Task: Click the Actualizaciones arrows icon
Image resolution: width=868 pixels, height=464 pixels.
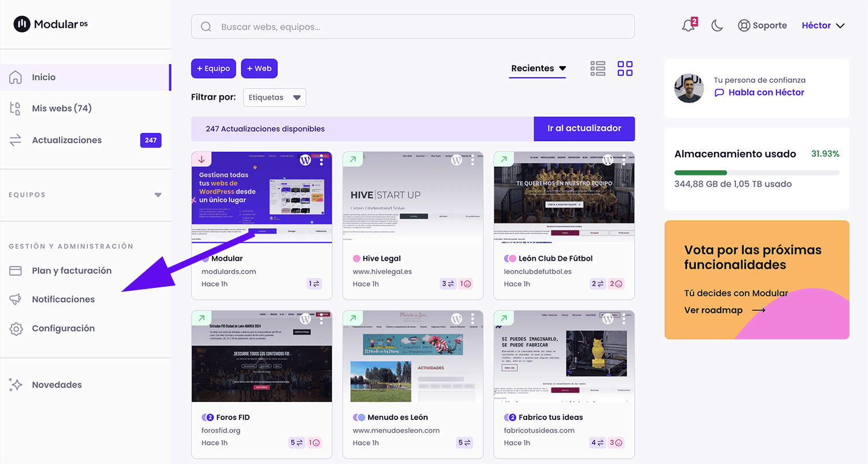Action: click(x=16, y=140)
